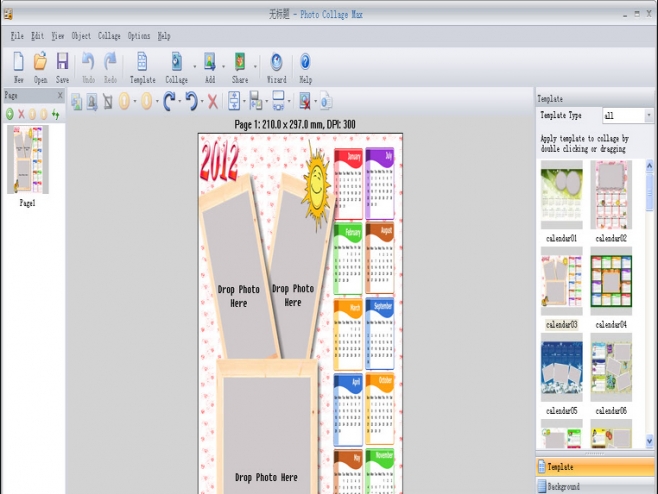Close the Page panel

pyautogui.click(x=60, y=96)
